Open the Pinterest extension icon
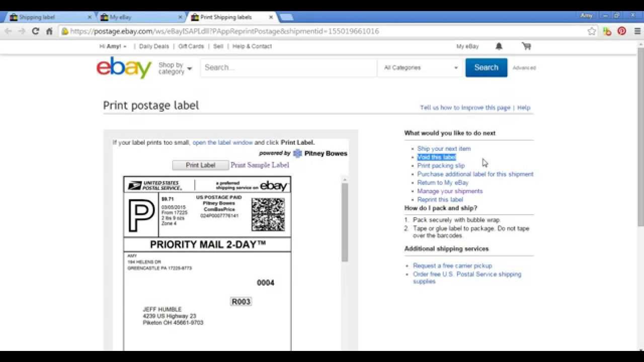The width and height of the screenshot is (644, 362). (x=622, y=31)
